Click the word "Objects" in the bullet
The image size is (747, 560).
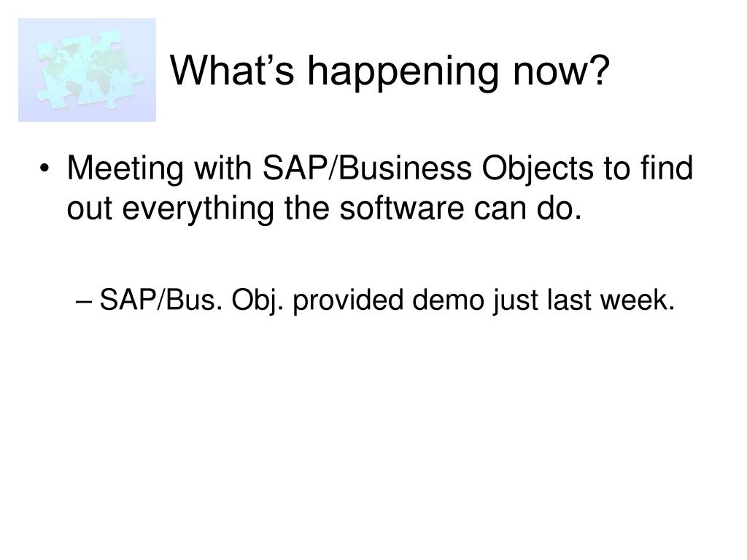[538, 170]
